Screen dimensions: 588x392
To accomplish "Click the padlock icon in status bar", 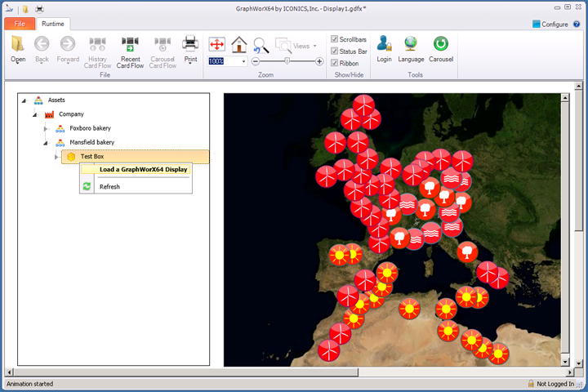I will 531,383.
